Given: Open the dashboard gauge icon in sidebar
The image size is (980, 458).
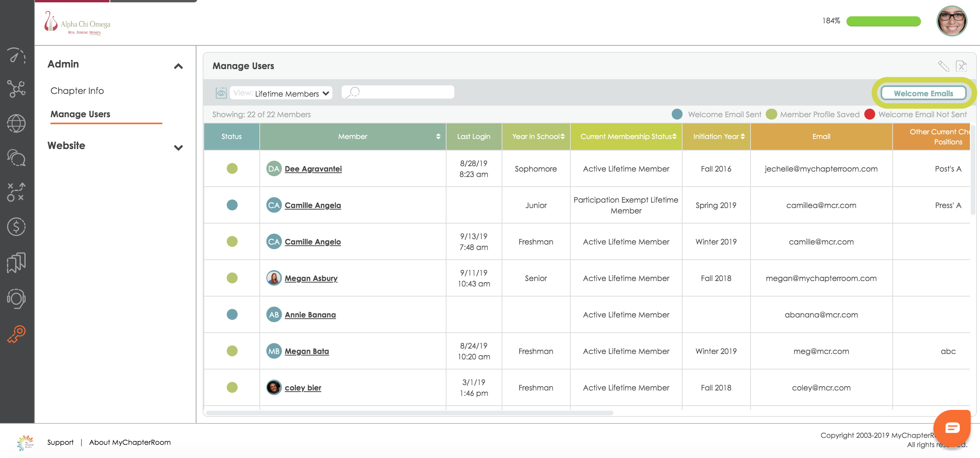Looking at the screenshot, I should [x=16, y=56].
